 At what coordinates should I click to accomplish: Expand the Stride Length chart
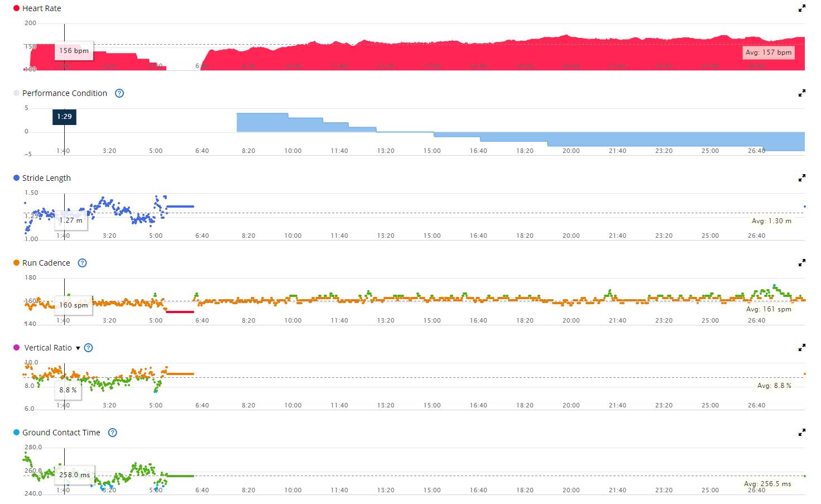(801, 178)
